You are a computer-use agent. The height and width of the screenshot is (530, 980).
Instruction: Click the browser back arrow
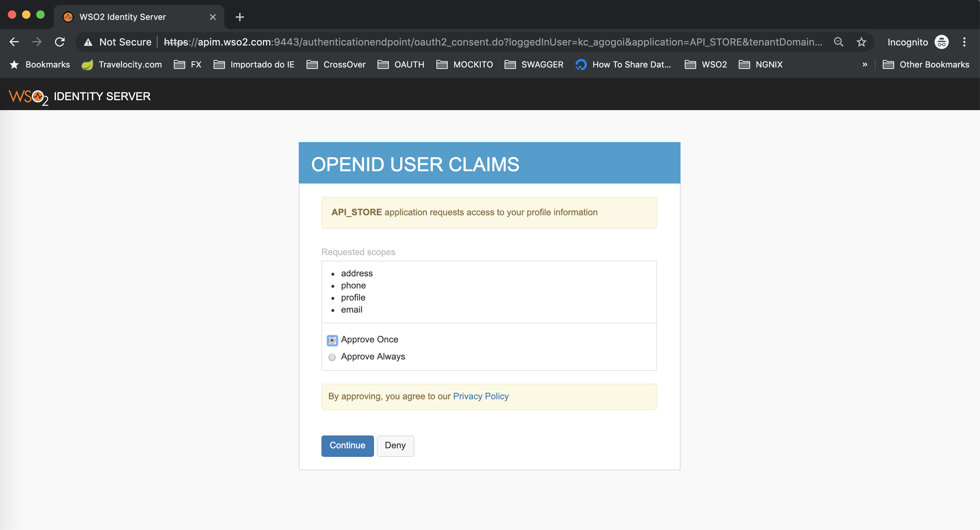(x=14, y=42)
